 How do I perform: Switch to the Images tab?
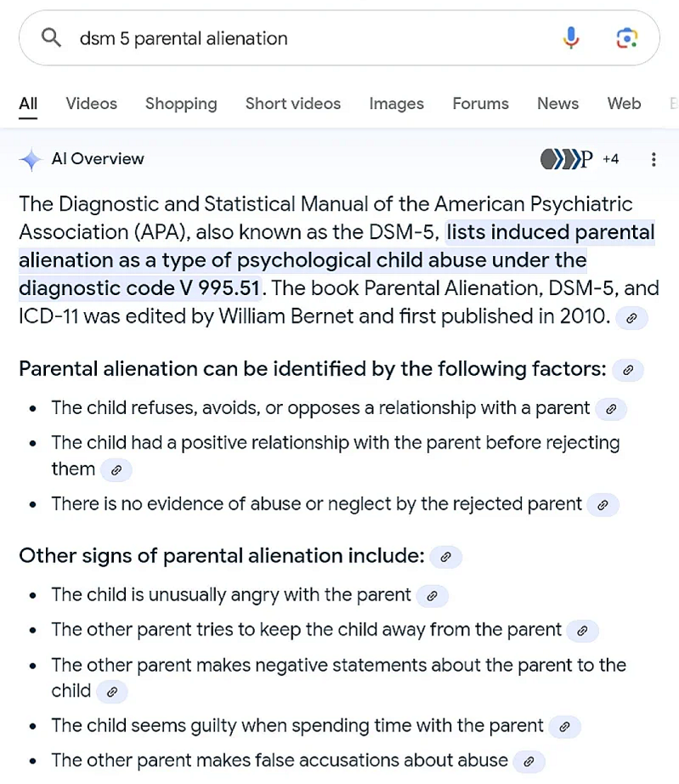tap(396, 104)
